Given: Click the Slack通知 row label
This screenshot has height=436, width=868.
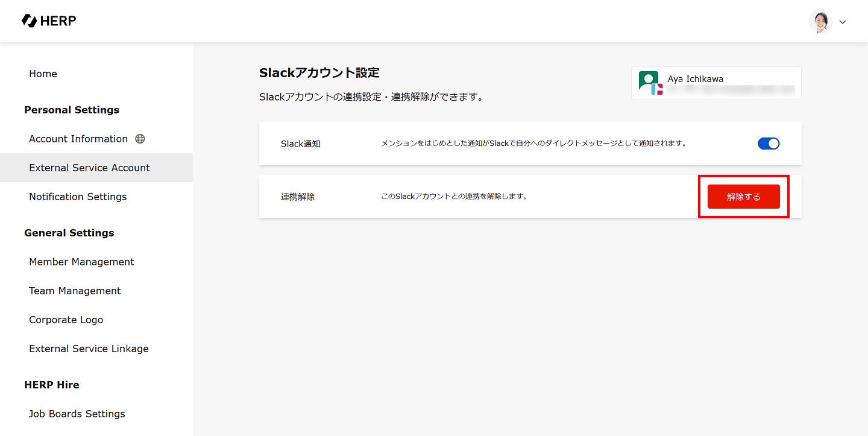Looking at the screenshot, I should click(301, 144).
